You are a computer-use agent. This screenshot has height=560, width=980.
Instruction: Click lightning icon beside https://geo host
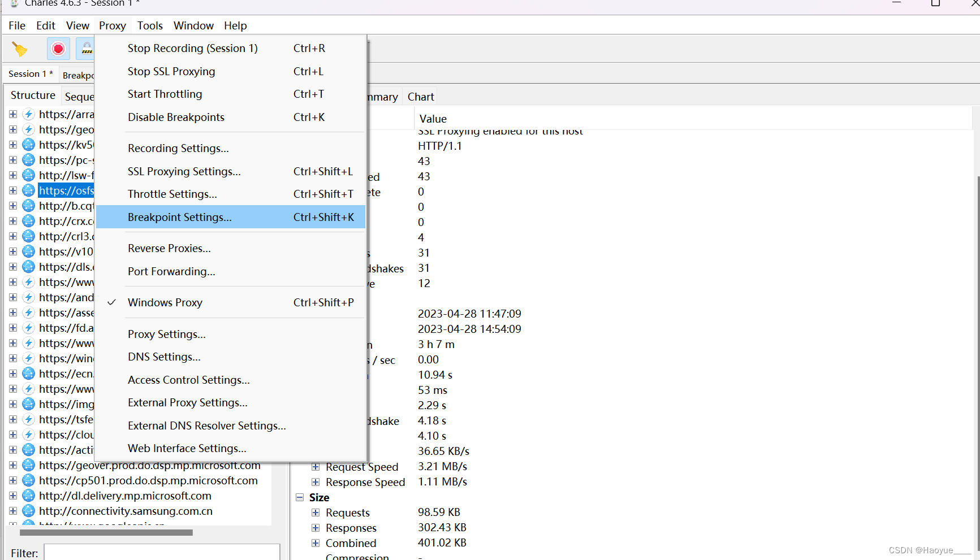point(28,129)
